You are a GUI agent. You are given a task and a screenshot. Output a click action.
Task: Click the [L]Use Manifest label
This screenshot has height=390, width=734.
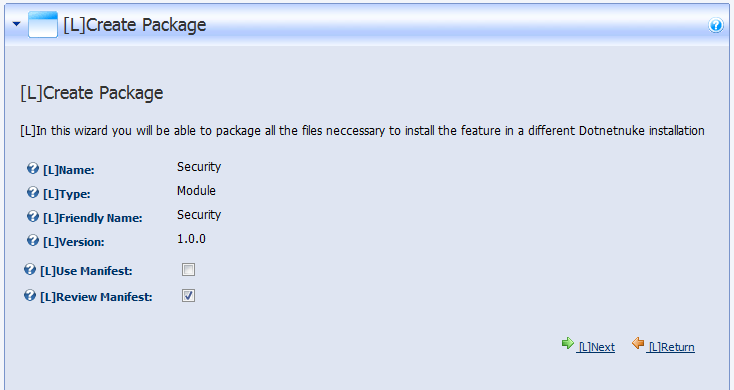tap(86, 271)
